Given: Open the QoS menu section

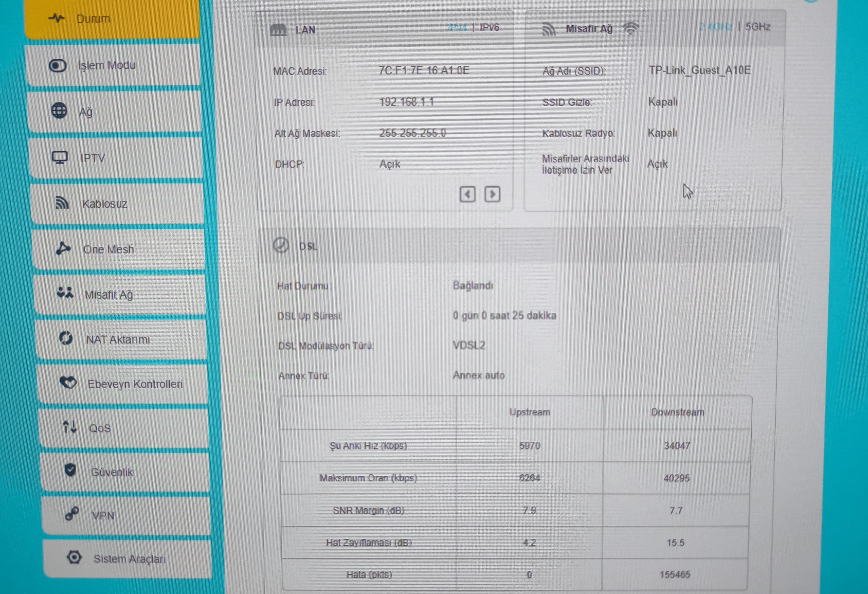Looking at the screenshot, I should pyautogui.click(x=99, y=428).
